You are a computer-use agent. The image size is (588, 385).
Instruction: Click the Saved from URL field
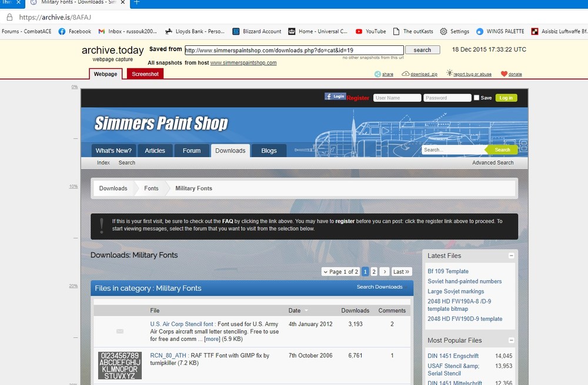(294, 50)
